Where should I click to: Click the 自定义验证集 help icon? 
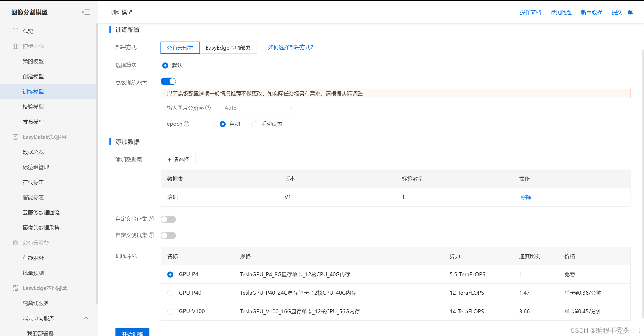151,219
